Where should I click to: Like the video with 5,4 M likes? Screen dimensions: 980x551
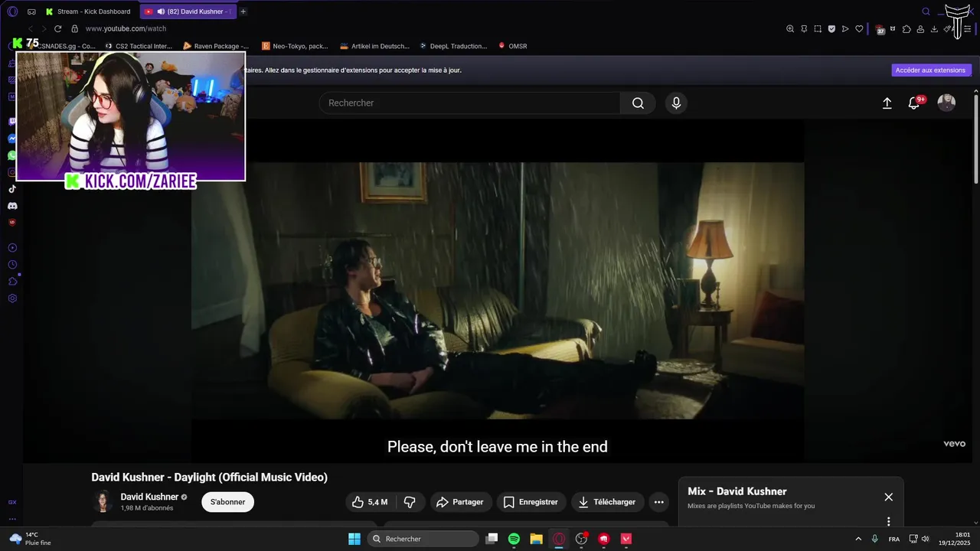click(x=370, y=502)
